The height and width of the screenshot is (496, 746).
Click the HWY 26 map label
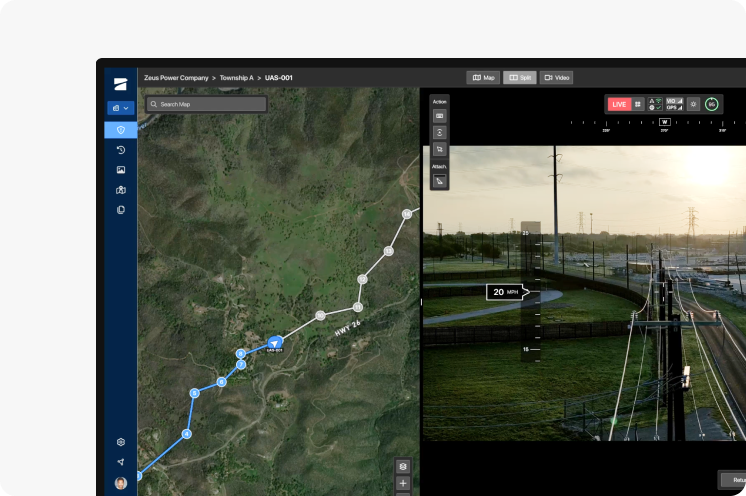click(348, 328)
